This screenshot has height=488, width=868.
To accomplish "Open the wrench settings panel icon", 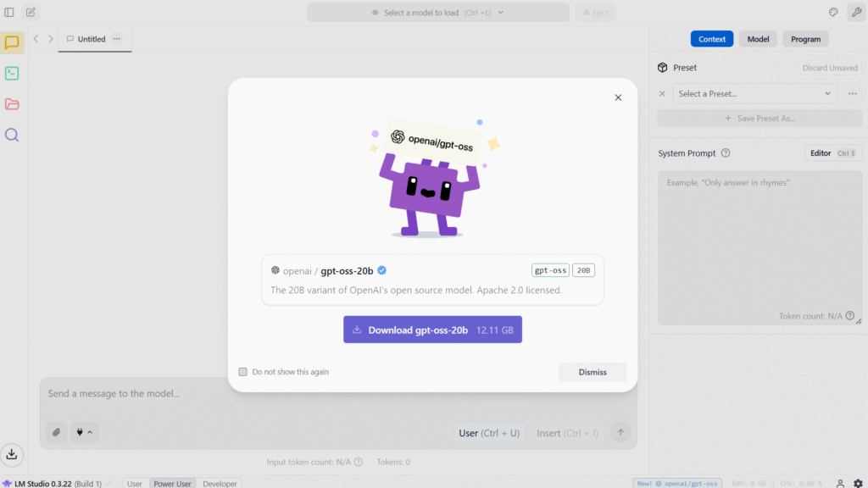I will (x=854, y=13).
